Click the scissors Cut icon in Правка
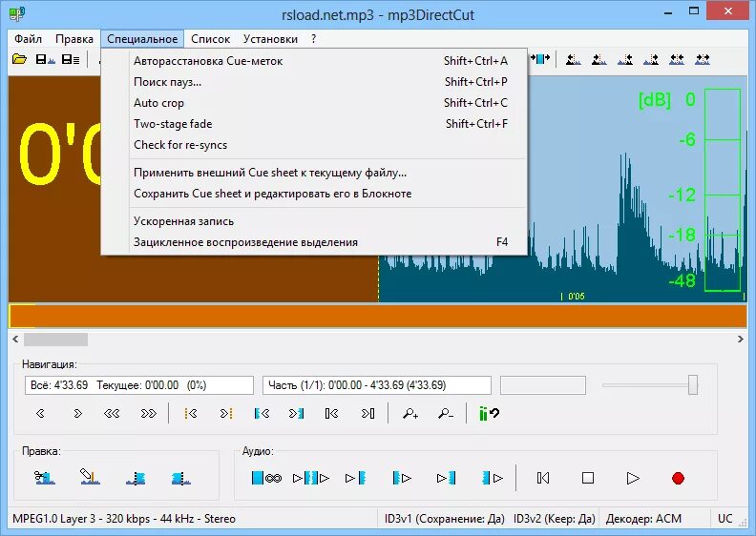Screen dimensions: 756x536 (x=45, y=477)
